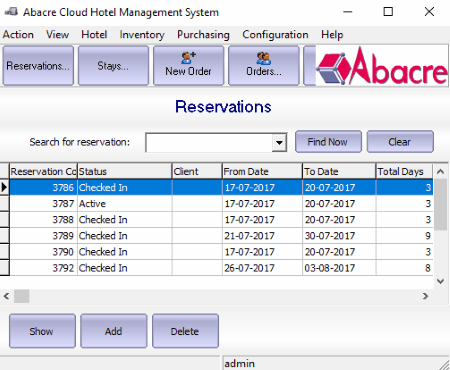The image size is (450, 370).
Task: Open the Reservations toolbar button
Action: 38,65
